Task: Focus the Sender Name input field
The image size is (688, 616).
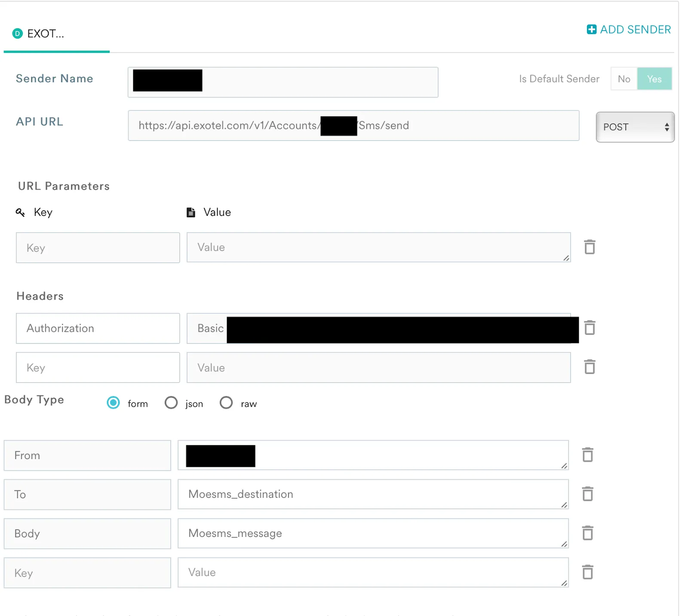Action: click(283, 82)
